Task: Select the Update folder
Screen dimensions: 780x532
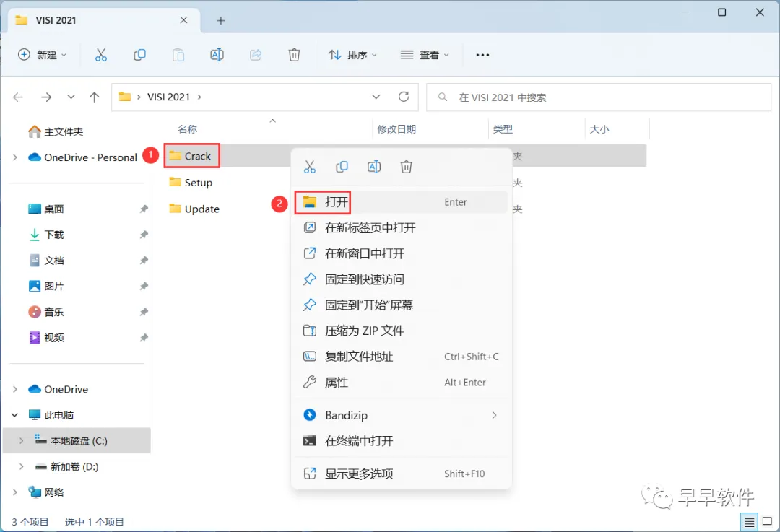Action: [194, 209]
